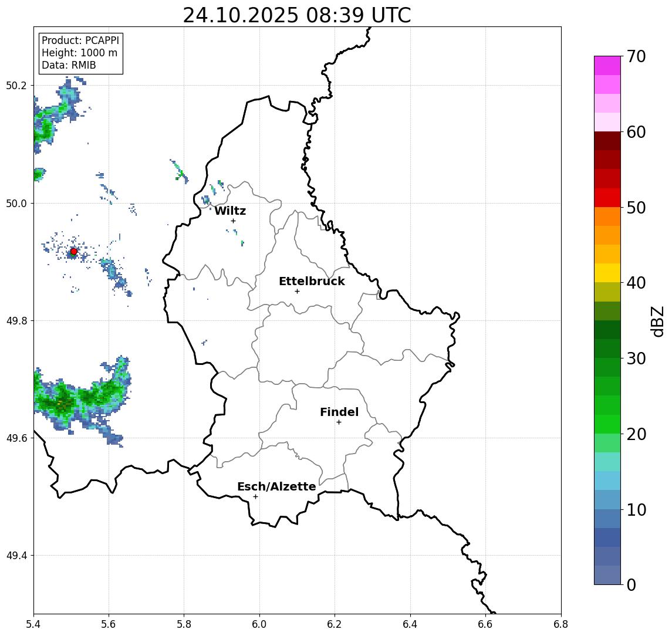The image size is (672, 636).
Task: Click the colorbar tick label '30'
Action: pos(636,358)
